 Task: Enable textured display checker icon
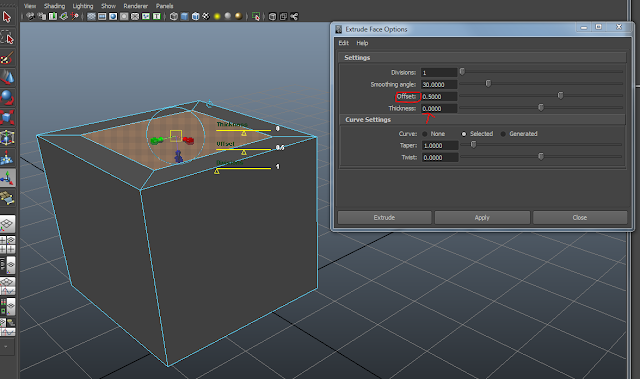[x=206, y=16]
